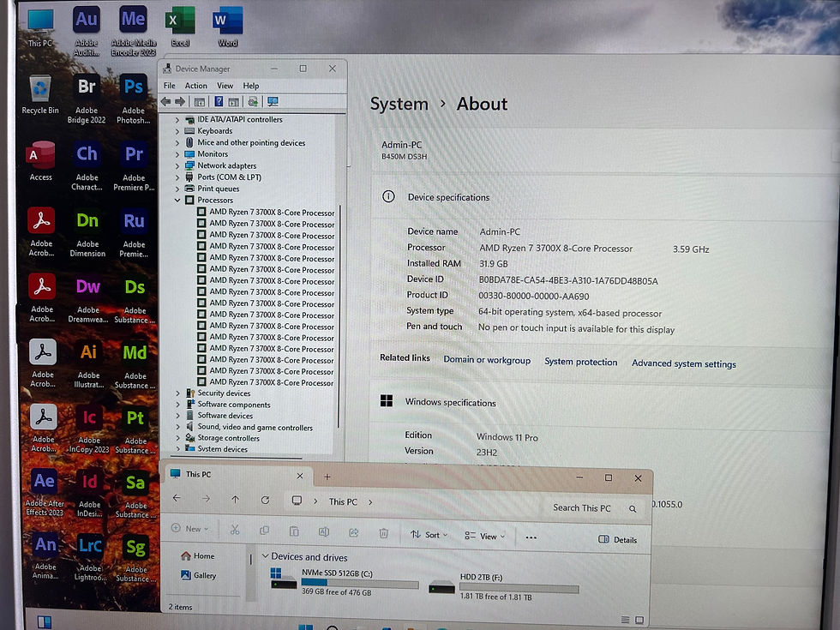
Task: Collapse the Devices and drives group
Action: (x=265, y=556)
